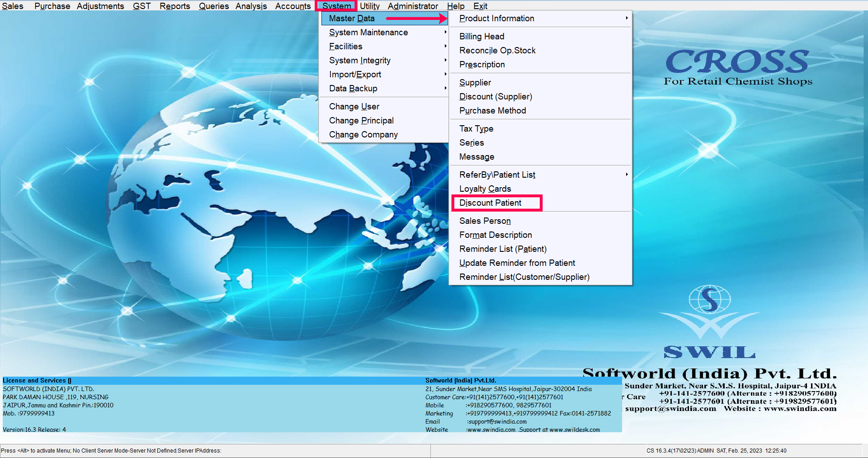Click Version:16.3 Release: 4 text
This screenshot has height=458, width=868.
pyautogui.click(x=34, y=430)
